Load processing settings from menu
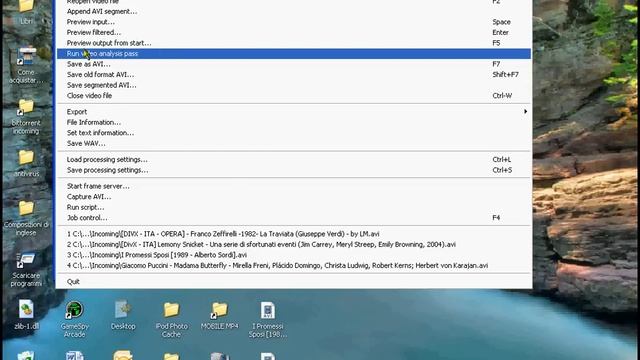The width and height of the screenshot is (640, 360). point(294,160)
